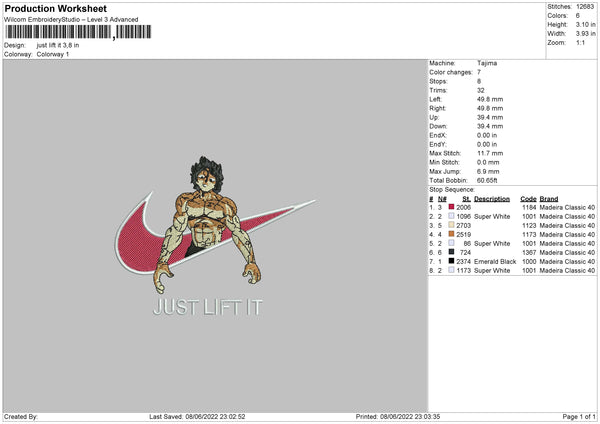
Task: Click code "1184" in stop row 1
Action: (529, 207)
